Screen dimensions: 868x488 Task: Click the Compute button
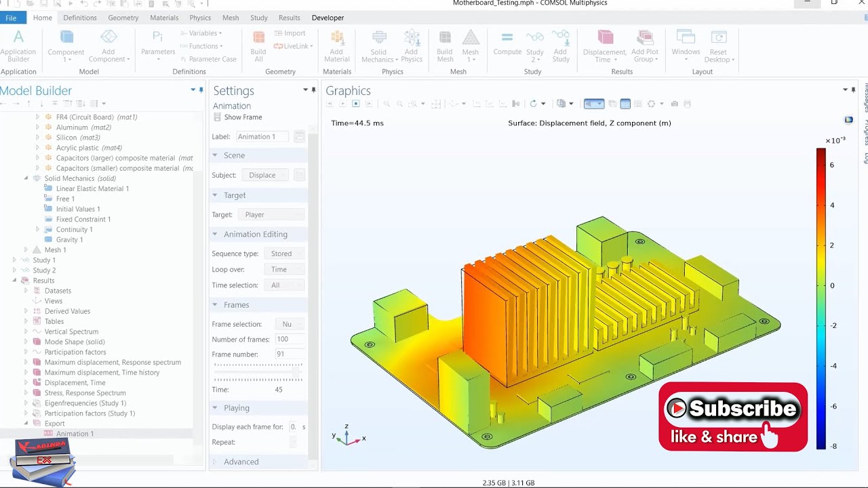(x=507, y=44)
